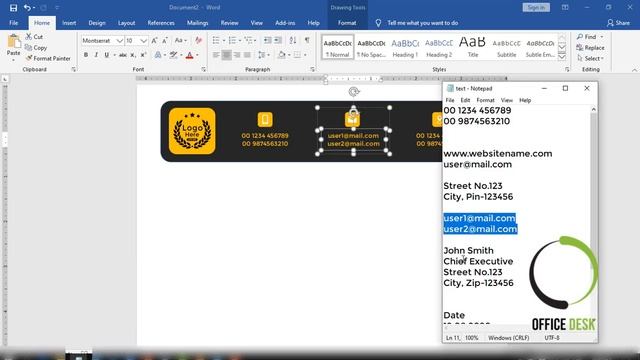Toggle Bold formatting
Screen dimensions: 640x360
tap(86, 55)
